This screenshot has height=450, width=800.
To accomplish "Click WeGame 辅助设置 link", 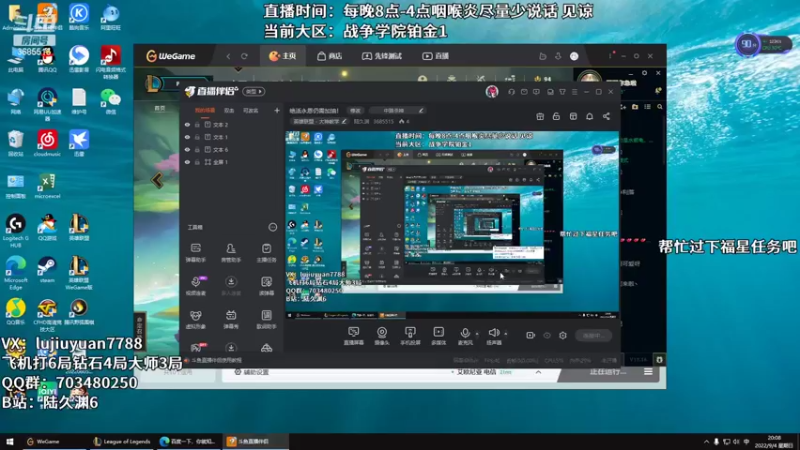I will click(252, 372).
